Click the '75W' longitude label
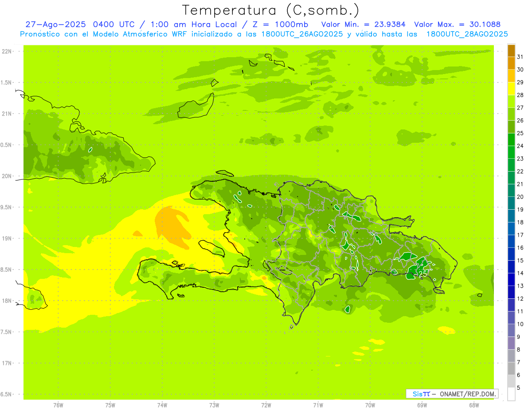Viewport: 532px width, 411px height. pyautogui.click(x=110, y=405)
